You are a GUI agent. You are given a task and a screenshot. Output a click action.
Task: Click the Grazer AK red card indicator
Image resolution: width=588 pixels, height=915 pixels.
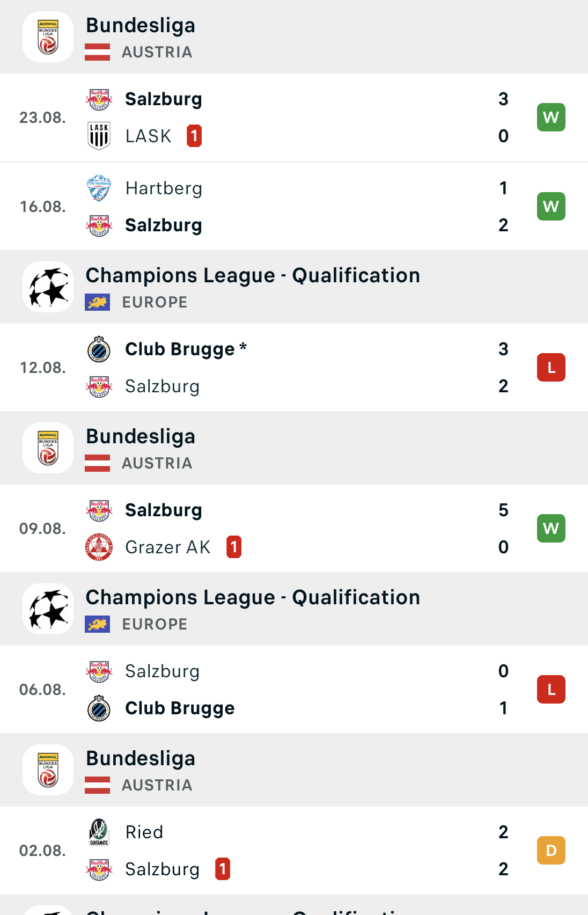click(234, 547)
